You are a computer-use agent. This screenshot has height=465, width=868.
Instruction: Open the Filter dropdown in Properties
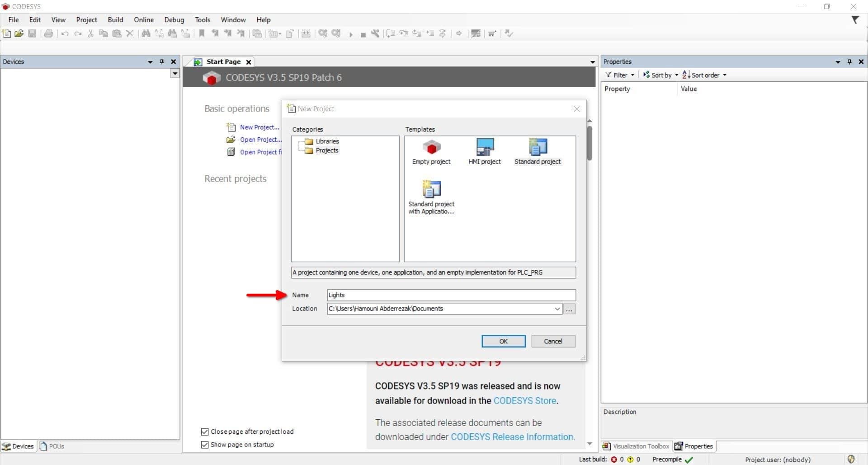[x=620, y=75]
